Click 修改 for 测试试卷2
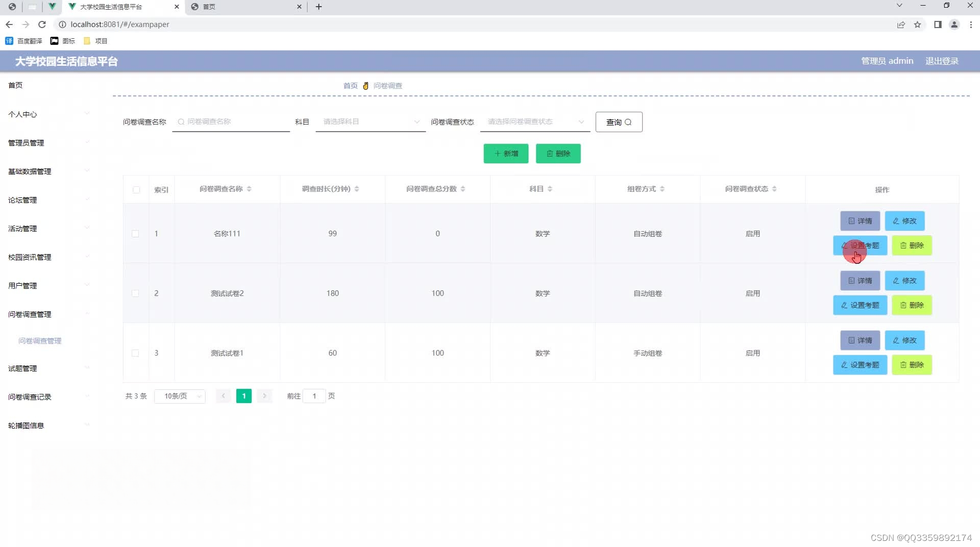 (904, 281)
